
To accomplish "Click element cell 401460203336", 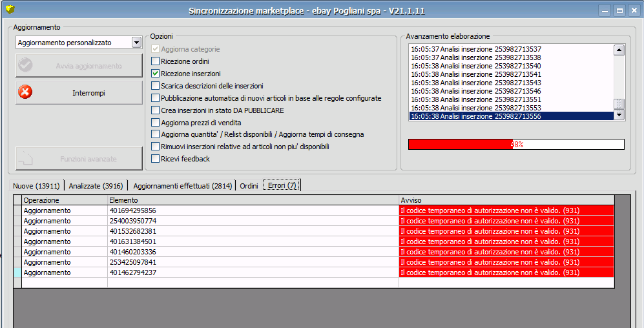I will (x=253, y=252).
